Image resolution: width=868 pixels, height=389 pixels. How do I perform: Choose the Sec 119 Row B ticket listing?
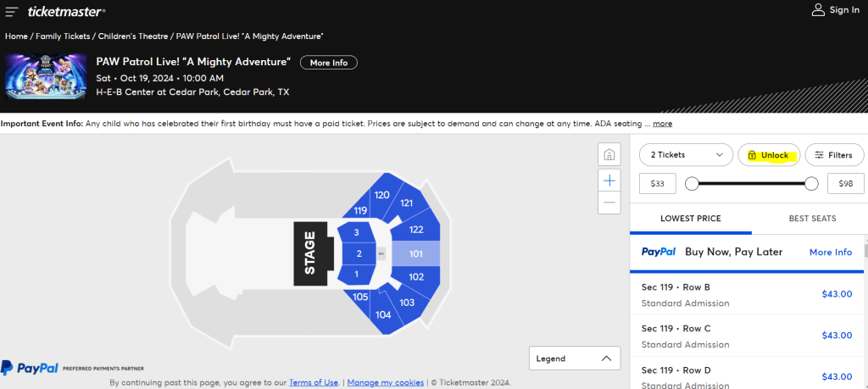point(746,294)
